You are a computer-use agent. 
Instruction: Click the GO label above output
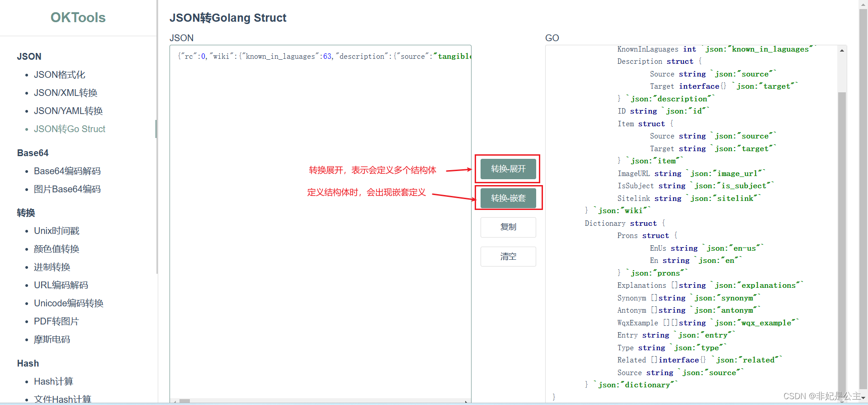552,38
